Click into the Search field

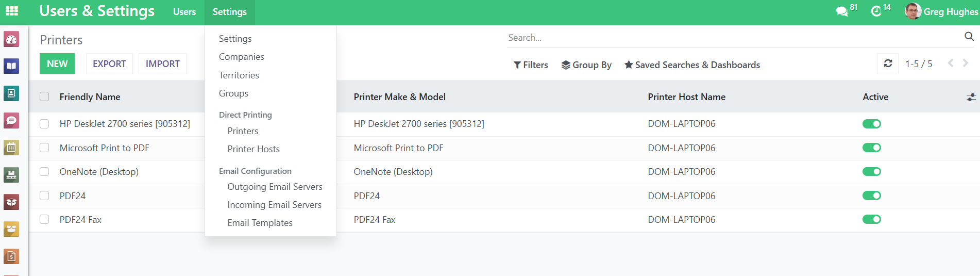732,38
